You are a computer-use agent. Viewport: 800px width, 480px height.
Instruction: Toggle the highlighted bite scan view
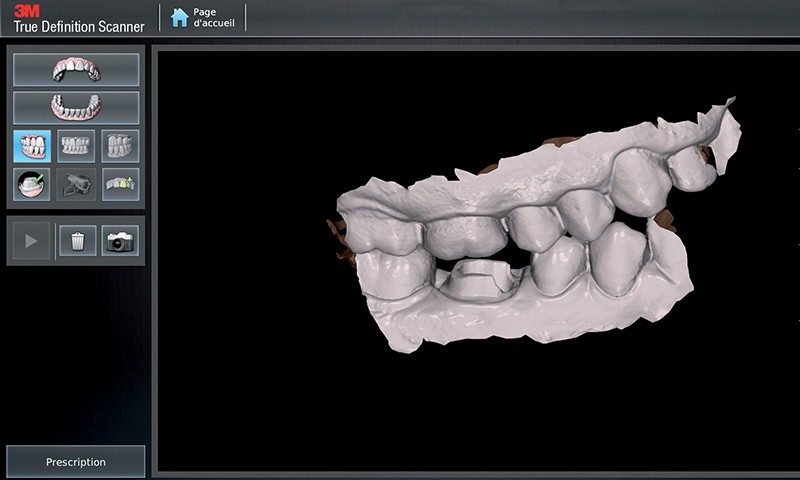tap(33, 146)
